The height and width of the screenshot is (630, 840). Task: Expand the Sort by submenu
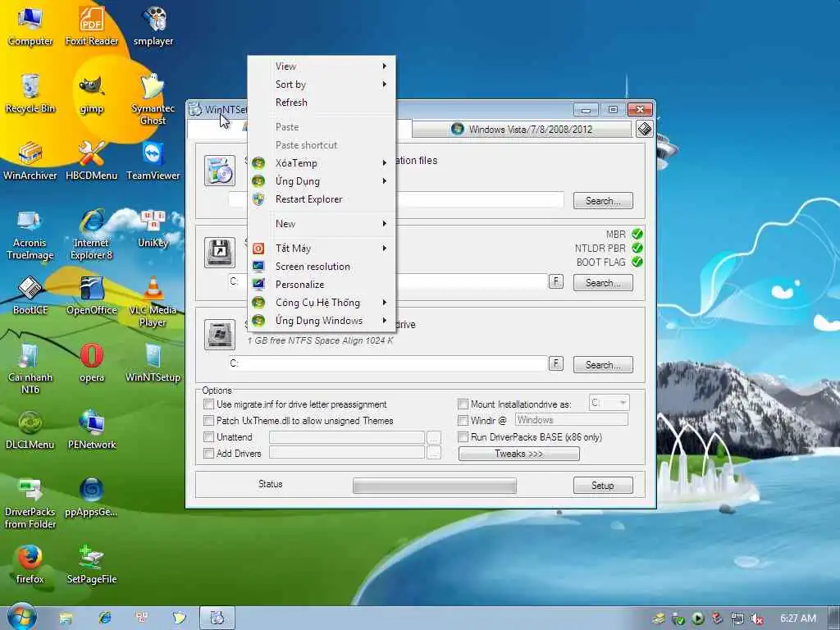pos(322,84)
